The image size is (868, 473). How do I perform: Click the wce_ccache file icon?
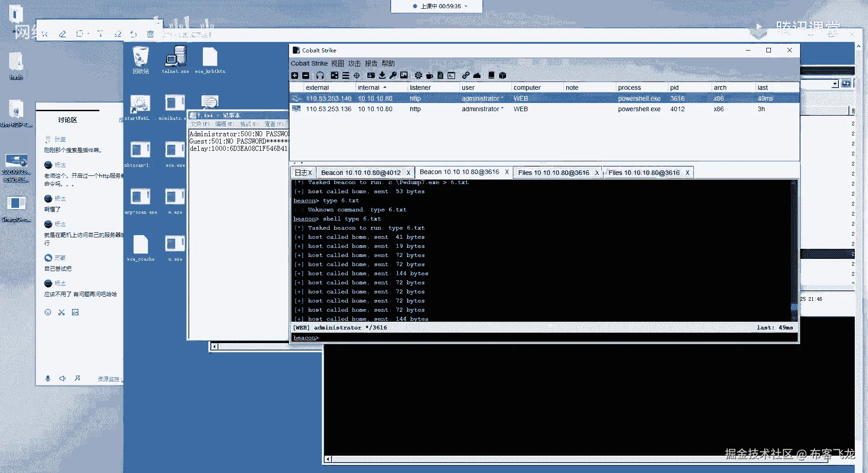pos(140,248)
